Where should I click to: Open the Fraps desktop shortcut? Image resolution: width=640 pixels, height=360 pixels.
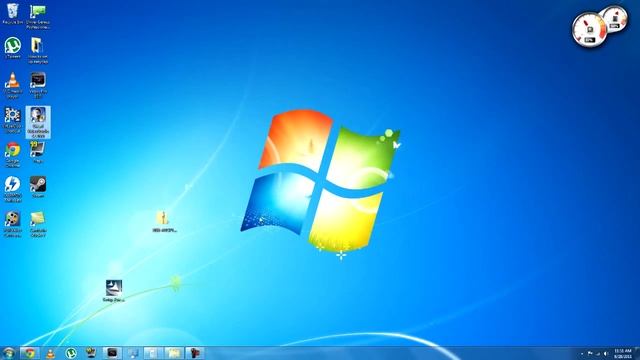(x=38, y=153)
